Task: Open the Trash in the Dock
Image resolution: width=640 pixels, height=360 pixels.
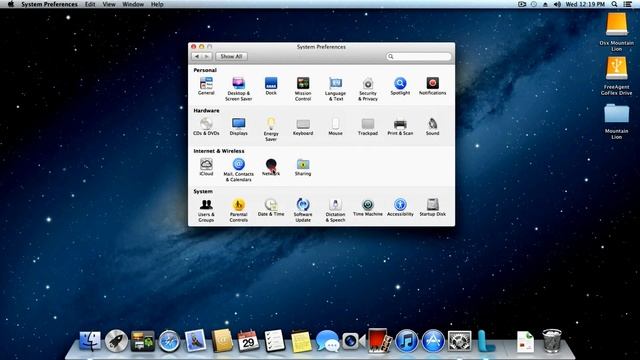Action: pos(552,341)
